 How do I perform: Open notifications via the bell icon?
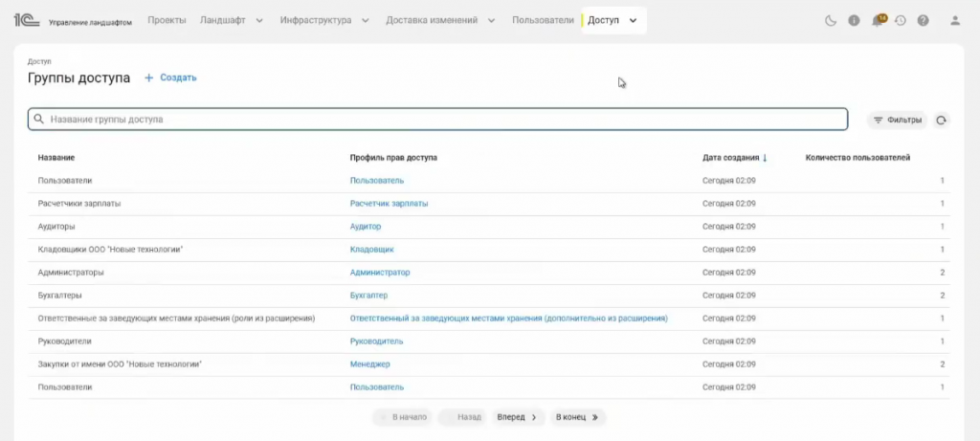coord(878,20)
